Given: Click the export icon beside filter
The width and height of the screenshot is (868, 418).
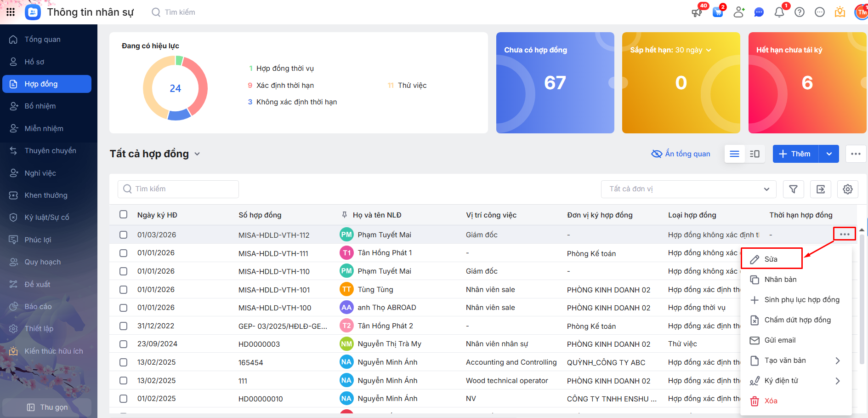Looking at the screenshot, I should [820, 189].
